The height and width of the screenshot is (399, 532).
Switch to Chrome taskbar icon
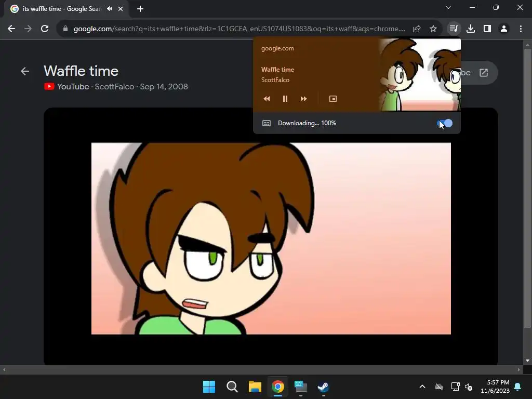click(277, 387)
